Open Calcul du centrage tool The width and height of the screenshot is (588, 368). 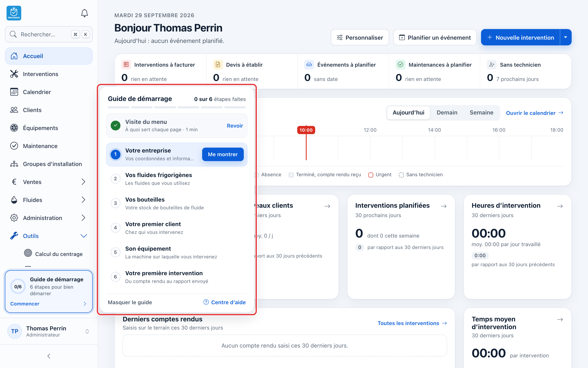click(53, 254)
